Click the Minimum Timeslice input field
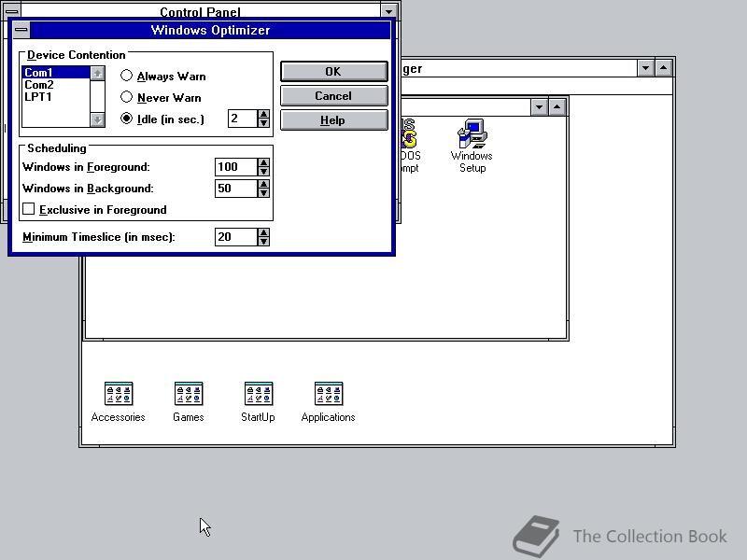 point(236,237)
